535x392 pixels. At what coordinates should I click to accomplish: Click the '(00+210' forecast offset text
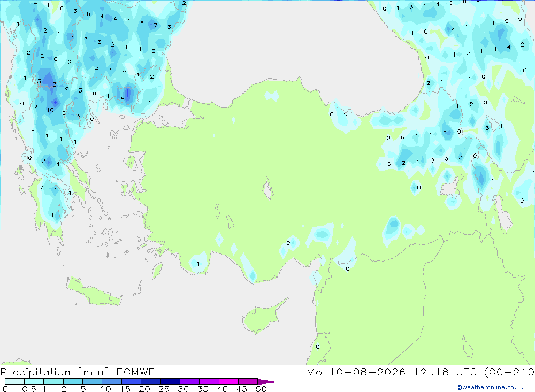coord(509,372)
